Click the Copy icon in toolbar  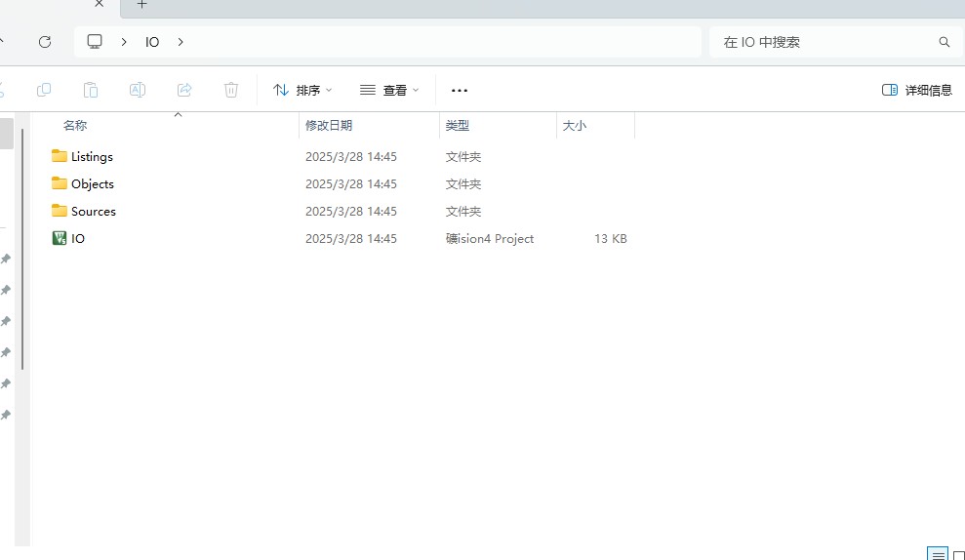(44, 90)
